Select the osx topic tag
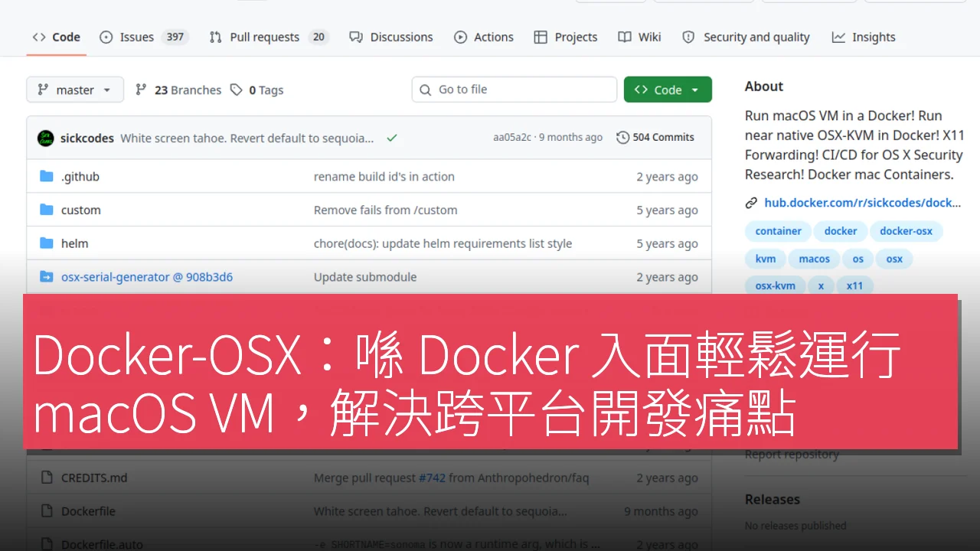The image size is (980, 551). pos(894,259)
